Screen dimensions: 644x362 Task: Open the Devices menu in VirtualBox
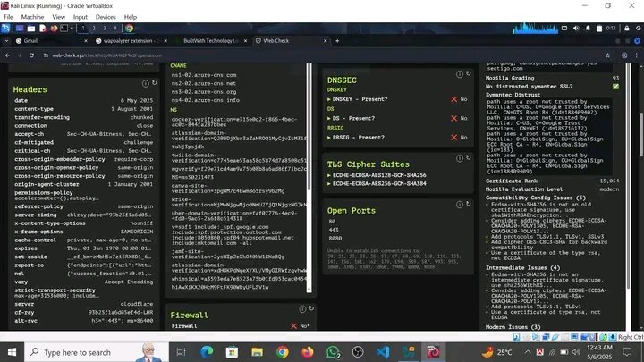(106, 17)
